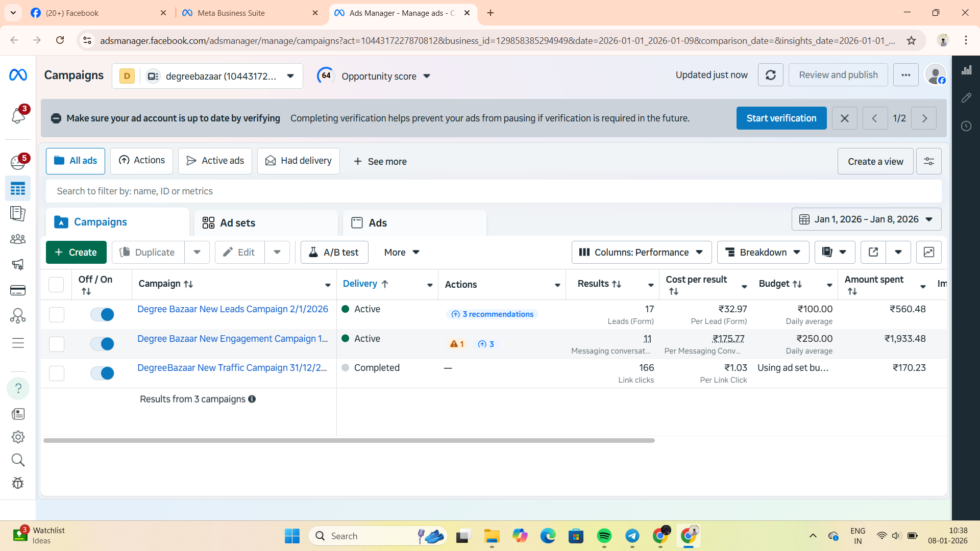Viewport: 980px width, 551px height.
Task: Click the Start verification button
Action: [x=781, y=118]
